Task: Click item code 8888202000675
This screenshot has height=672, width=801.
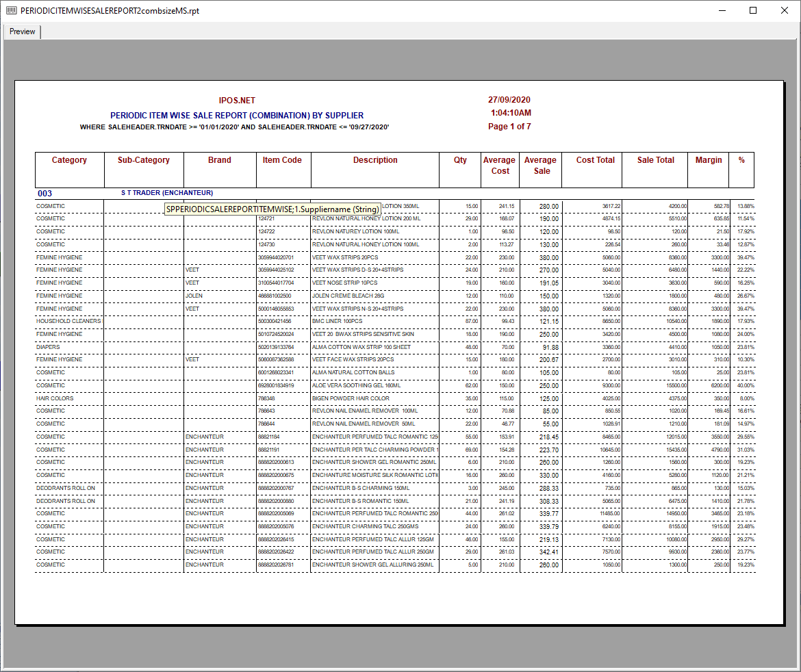Action: pyautogui.click(x=276, y=475)
